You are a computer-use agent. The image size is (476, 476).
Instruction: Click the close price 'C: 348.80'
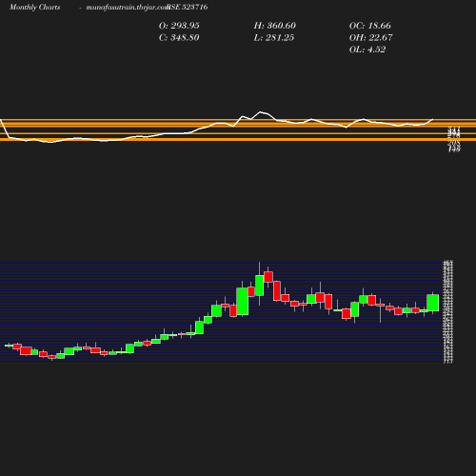[179, 38]
